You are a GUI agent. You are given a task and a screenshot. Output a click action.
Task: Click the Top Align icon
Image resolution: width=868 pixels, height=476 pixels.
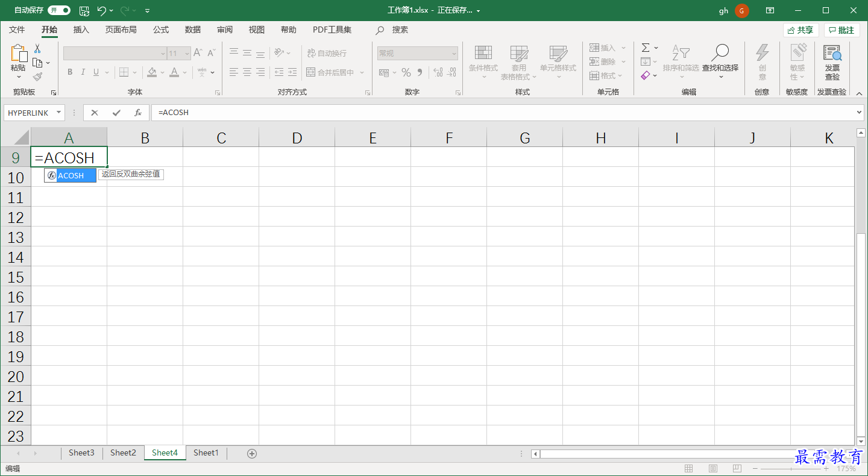pos(234,53)
